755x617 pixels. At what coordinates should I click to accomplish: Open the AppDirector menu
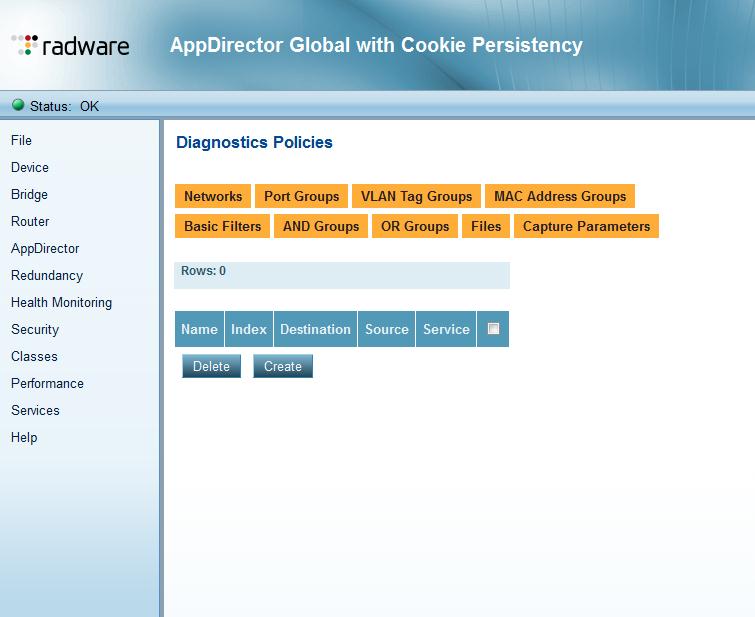coord(45,248)
